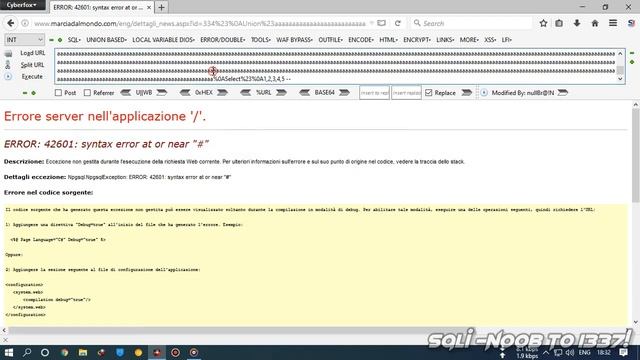
Task: Toggle reader view icon in address bar
Action: pos(381,23)
